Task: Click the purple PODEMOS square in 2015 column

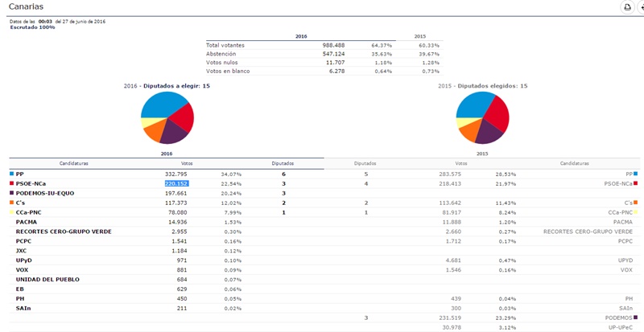Action: (636, 318)
